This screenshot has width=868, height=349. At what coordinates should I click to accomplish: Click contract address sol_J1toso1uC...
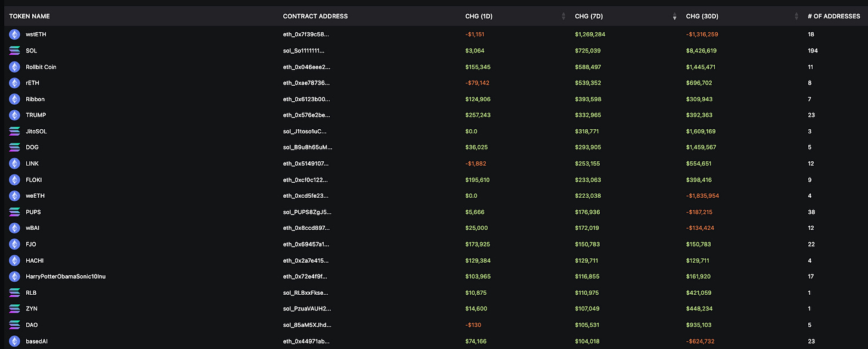tap(305, 131)
